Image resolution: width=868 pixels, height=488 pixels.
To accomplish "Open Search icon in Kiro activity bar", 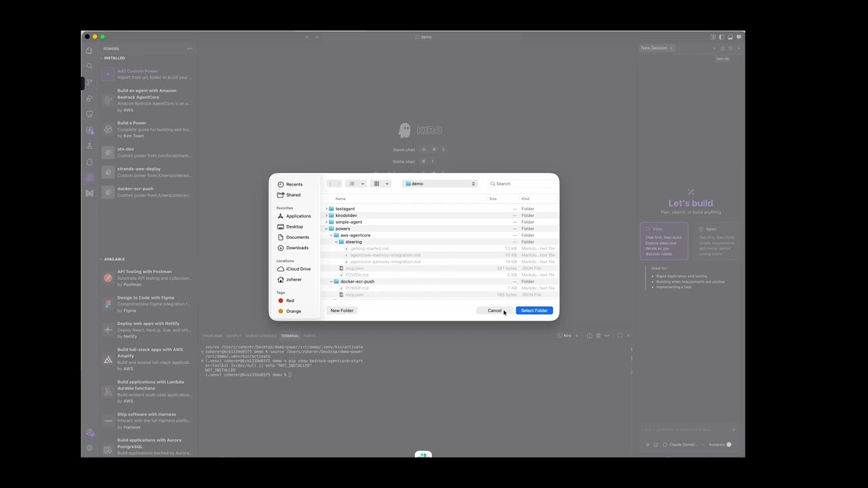I will (89, 66).
